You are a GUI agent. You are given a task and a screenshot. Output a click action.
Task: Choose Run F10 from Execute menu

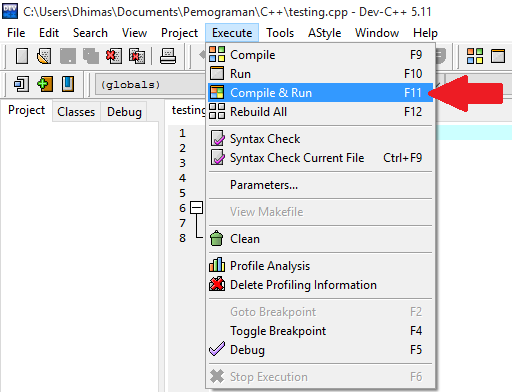point(320,73)
